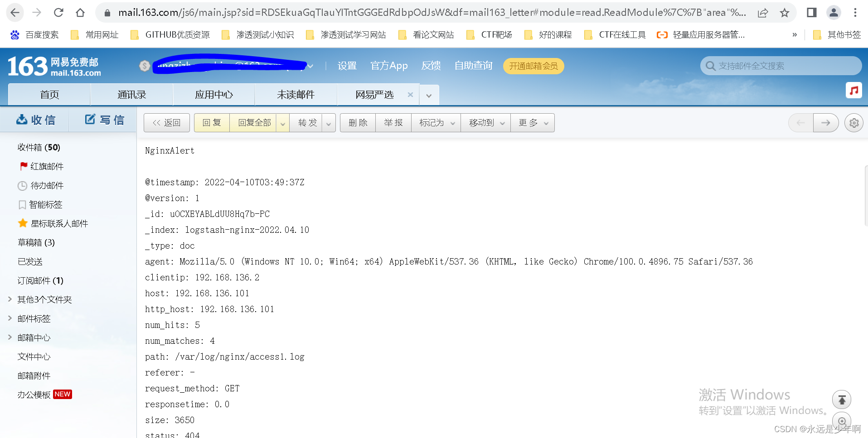The width and height of the screenshot is (868, 438).
Task: Bookmark the page with the star icon
Action: coord(784,12)
